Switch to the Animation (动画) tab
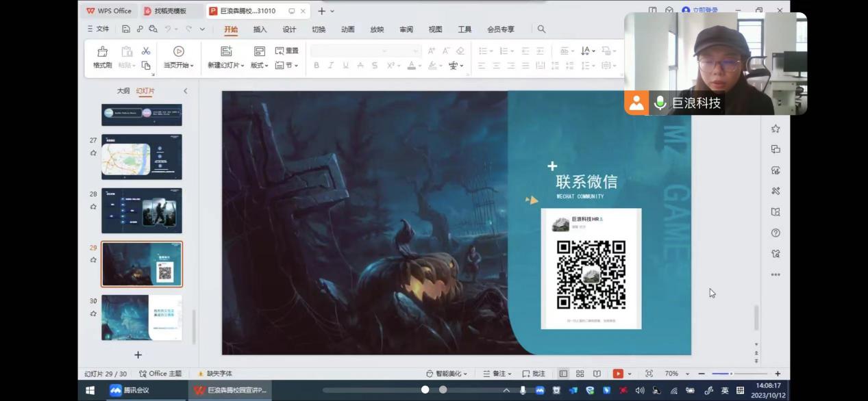Screen dimensions: 868x401 coord(347,29)
